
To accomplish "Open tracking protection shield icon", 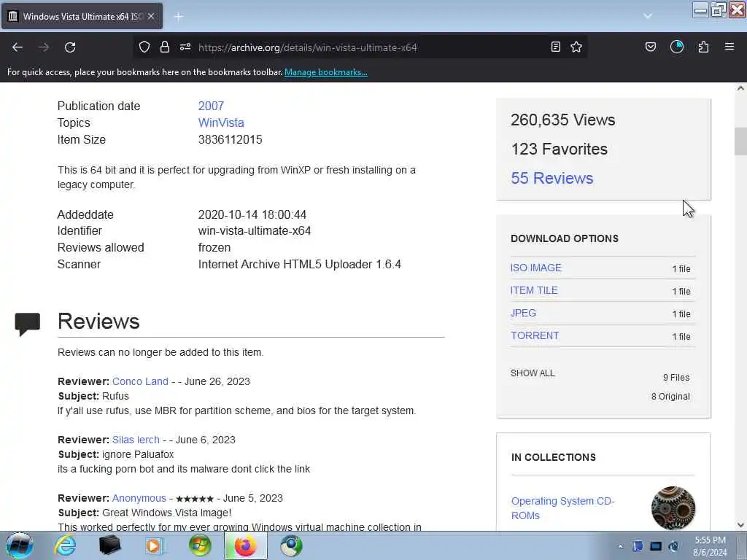I will pos(144,47).
